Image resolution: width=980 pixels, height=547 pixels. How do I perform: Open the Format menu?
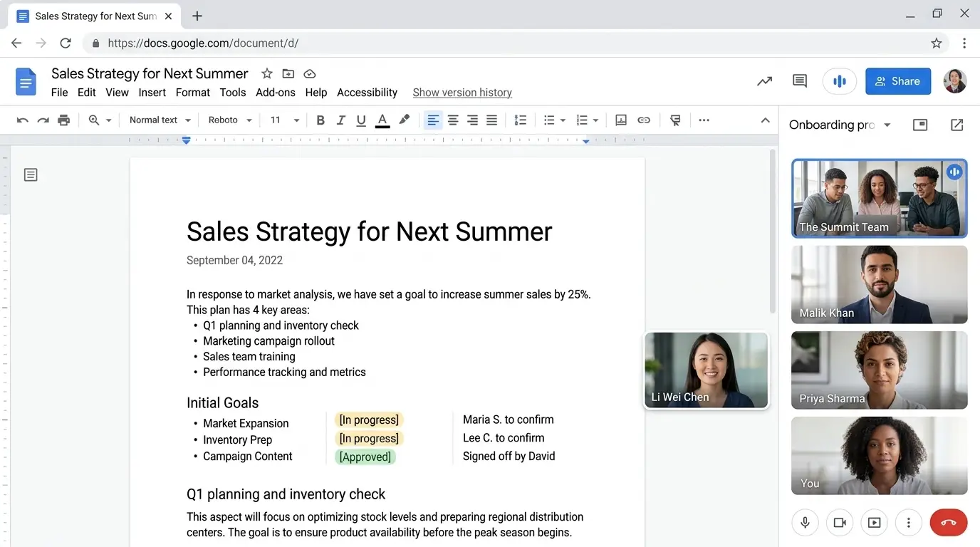coord(193,93)
